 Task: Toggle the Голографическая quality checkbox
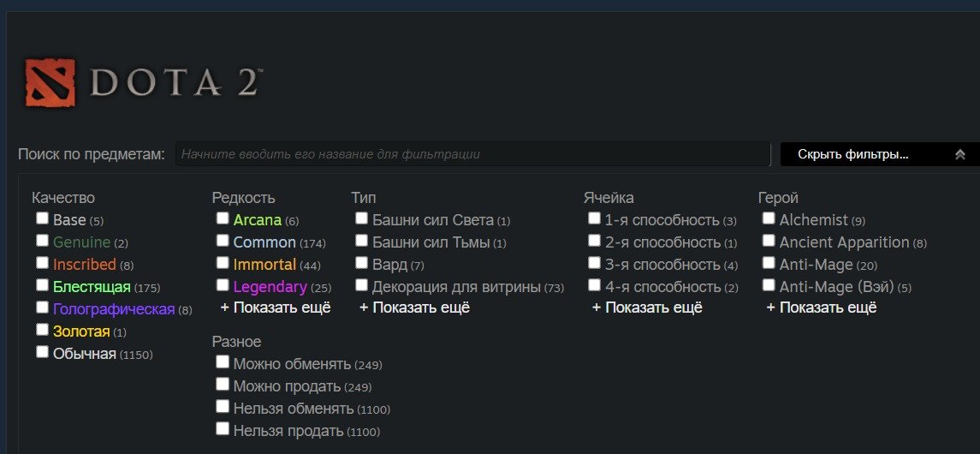42,307
